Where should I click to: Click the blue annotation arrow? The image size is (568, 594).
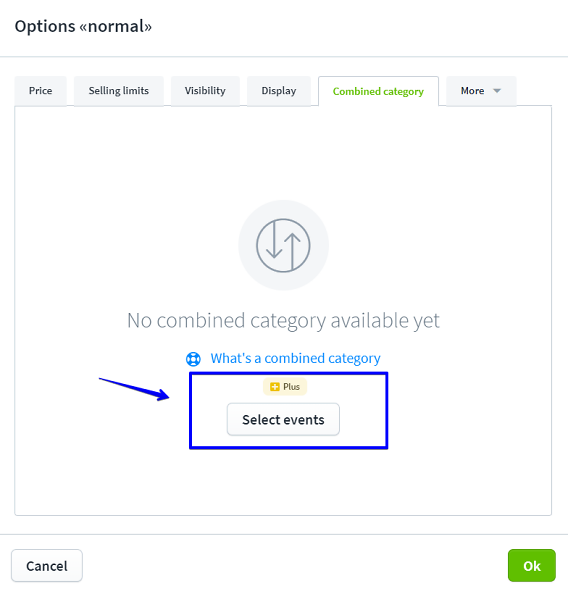[x=135, y=389]
